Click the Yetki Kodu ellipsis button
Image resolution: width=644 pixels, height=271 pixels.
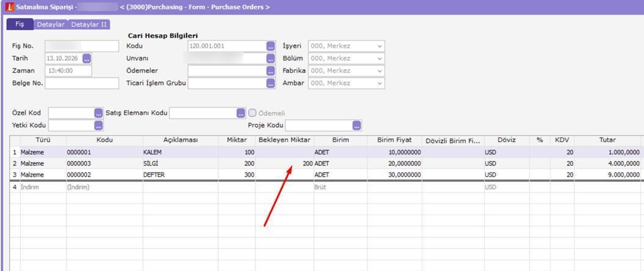[98, 125]
